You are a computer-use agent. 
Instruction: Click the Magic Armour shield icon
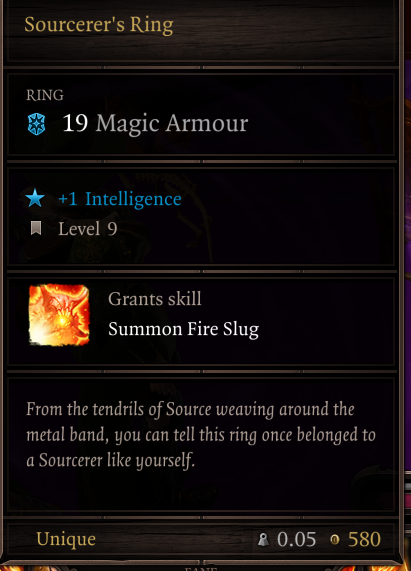(x=36, y=124)
